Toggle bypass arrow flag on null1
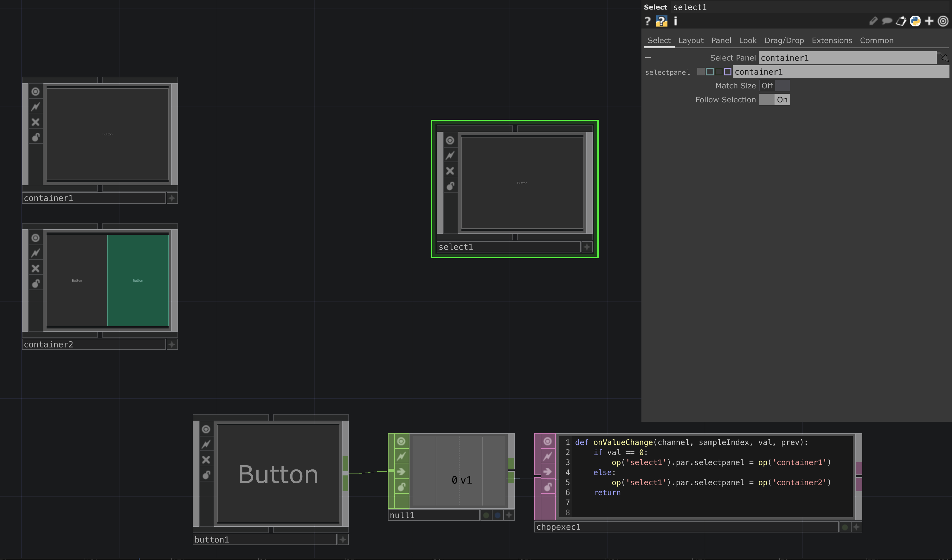Image resolution: width=952 pixels, height=560 pixels. (x=401, y=472)
